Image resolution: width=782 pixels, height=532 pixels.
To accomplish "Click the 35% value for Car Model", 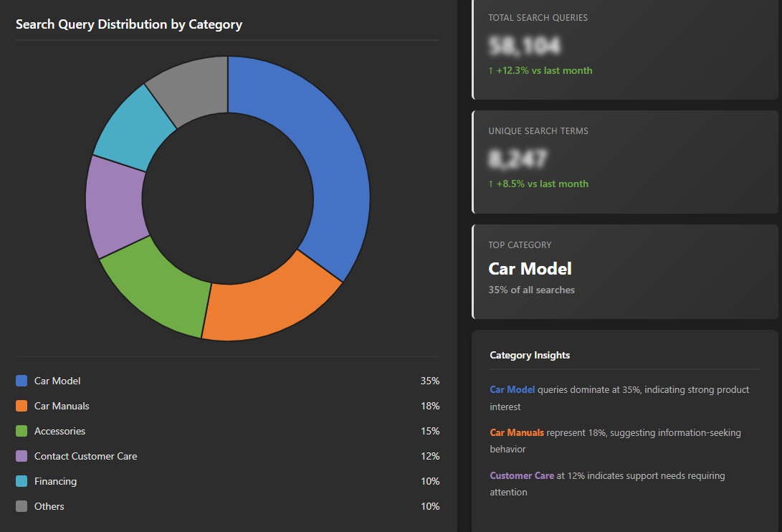I will [430, 381].
